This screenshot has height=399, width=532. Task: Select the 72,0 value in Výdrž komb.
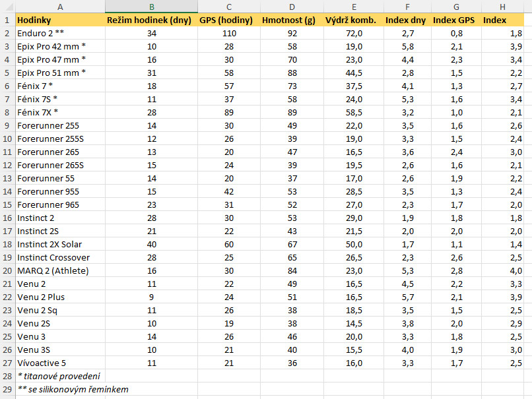coord(354,33)
